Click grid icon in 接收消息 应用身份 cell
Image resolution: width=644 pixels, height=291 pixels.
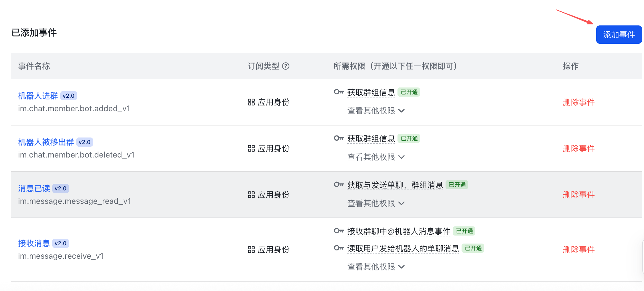tap(251, 250)
